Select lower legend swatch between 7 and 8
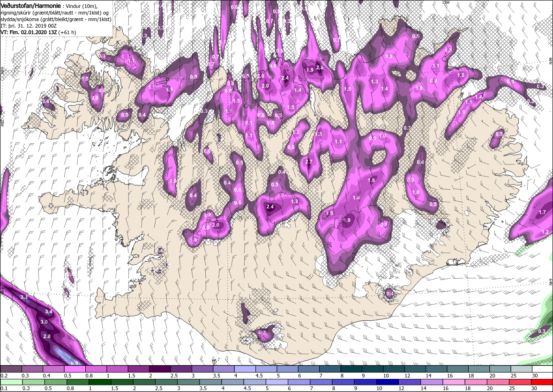This screenshot has height=392, width=553. point(321,382)
